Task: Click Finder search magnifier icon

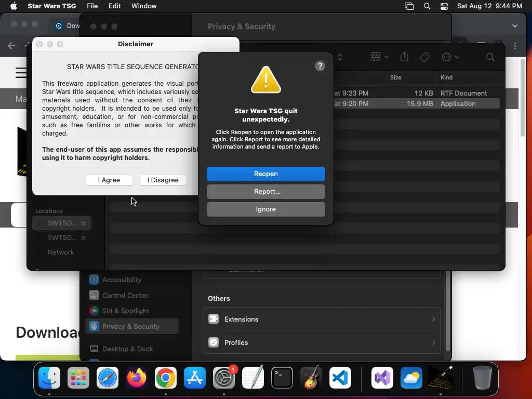Action: tap(490, 57)
